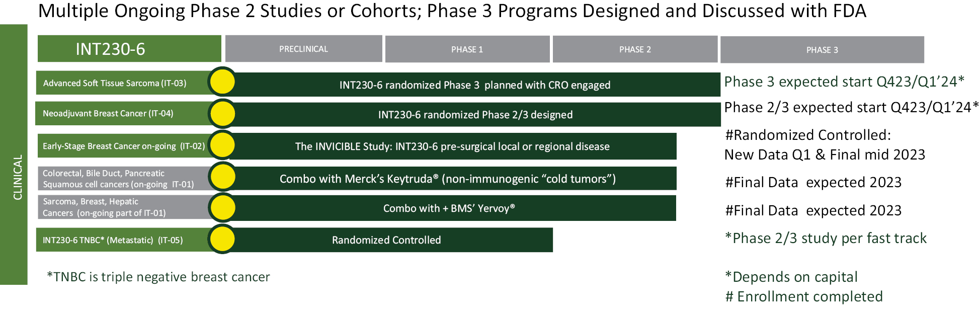Screen dimensions: 980x313
Task: Select the yellow marker for Early-Stage Breast Cancer
Action: 222,145
